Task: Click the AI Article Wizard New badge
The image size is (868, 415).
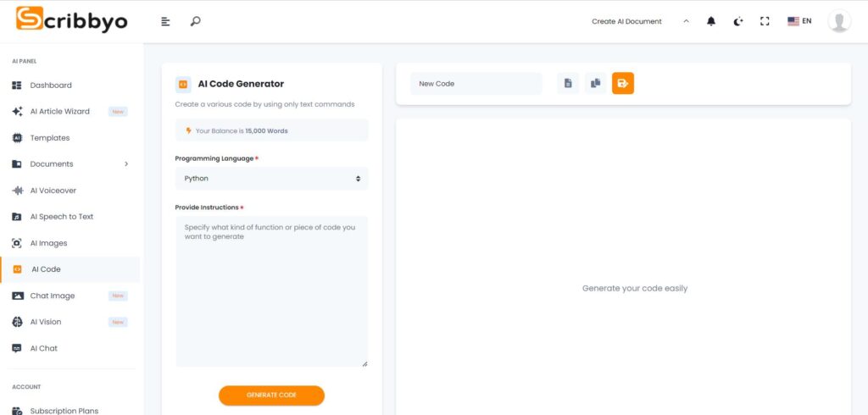Action: [118, 111]
